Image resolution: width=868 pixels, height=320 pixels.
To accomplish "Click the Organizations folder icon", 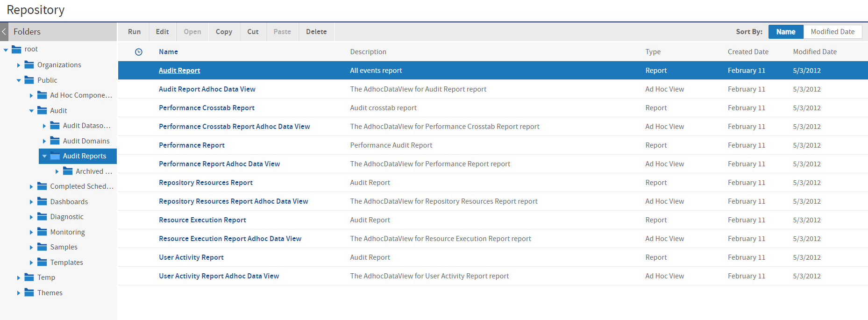I will (x=29, y=64).
